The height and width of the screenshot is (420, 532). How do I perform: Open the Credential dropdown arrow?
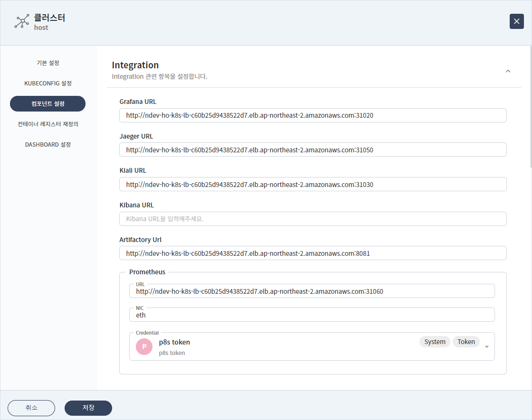(486, 347)
